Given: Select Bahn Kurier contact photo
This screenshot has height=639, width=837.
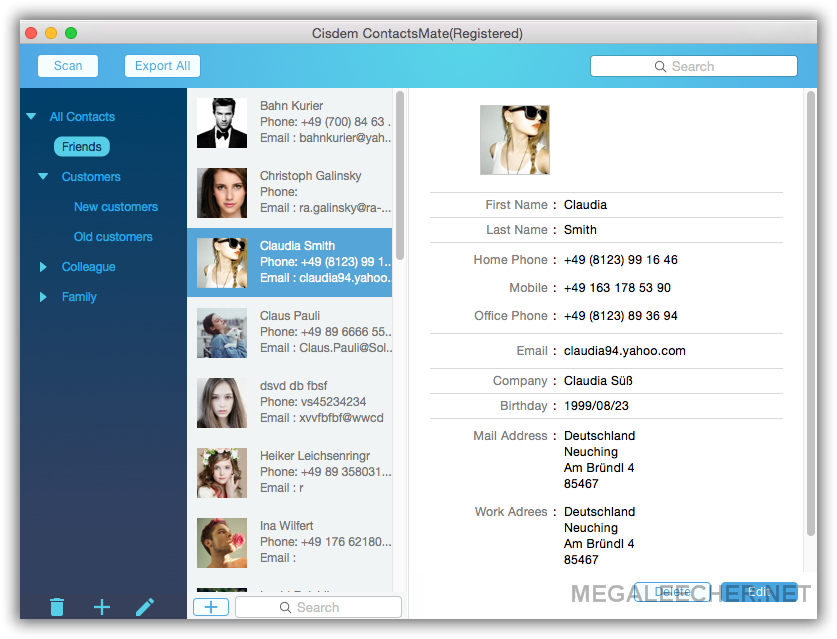Looking at the screenshot, I should click(222, 123).
